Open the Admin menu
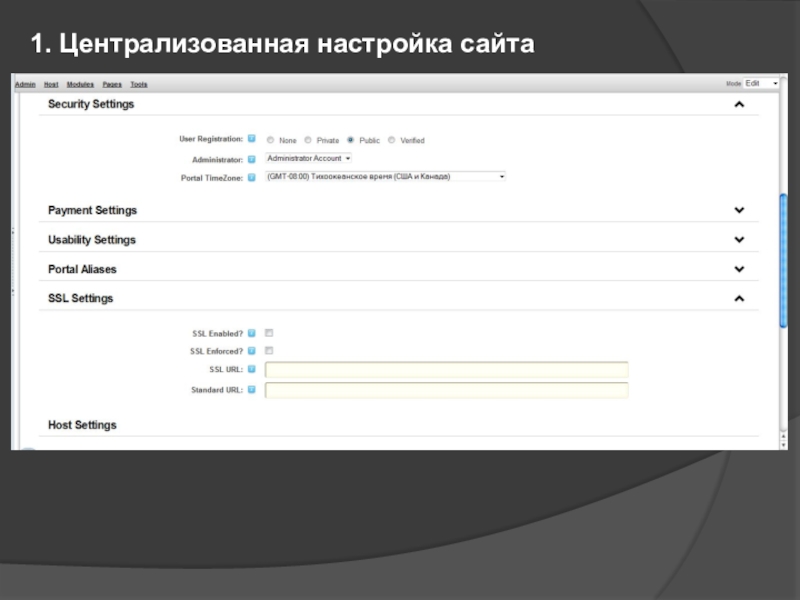This screenshot has height=600, width=800. tap(25, 85)
